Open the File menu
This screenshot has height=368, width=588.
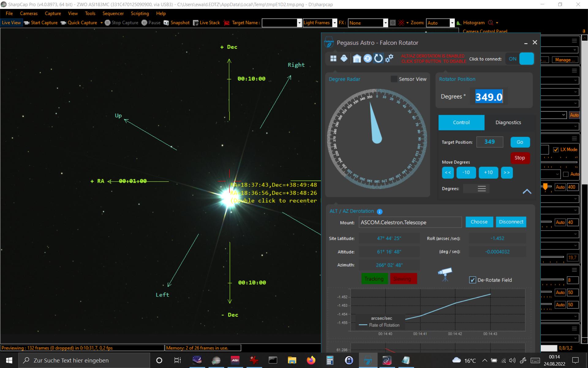(9, 13)
